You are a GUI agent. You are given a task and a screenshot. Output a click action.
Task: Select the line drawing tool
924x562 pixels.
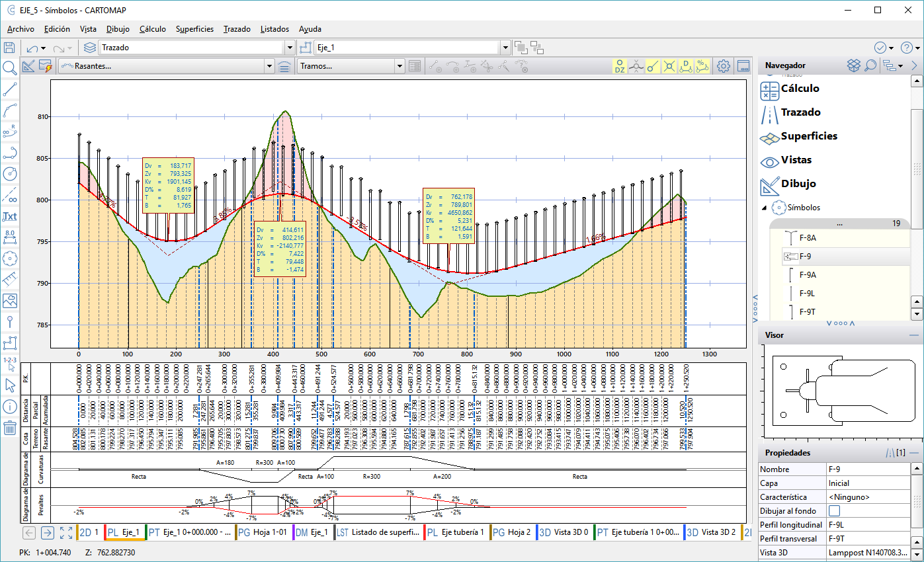[x=9, y=89]
